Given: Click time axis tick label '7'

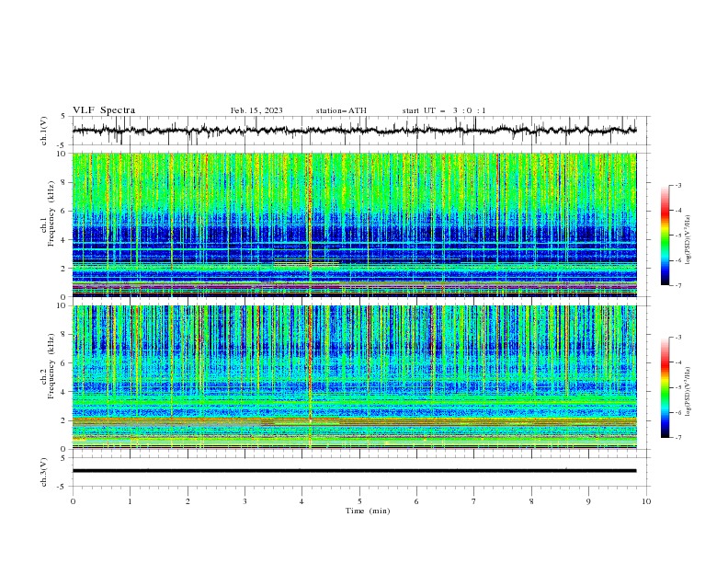Looking at the screenshot, I should coord(474,501).
